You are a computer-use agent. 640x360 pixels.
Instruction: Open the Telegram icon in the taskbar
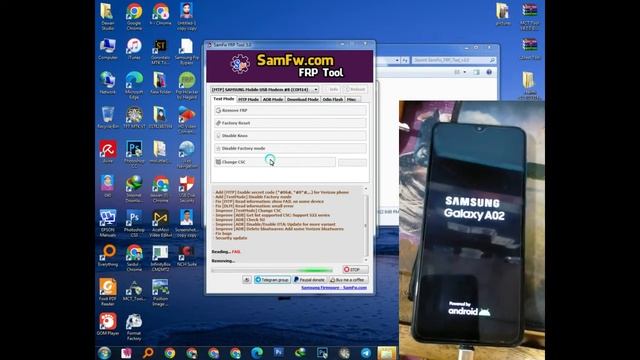[x=366, y=353]
